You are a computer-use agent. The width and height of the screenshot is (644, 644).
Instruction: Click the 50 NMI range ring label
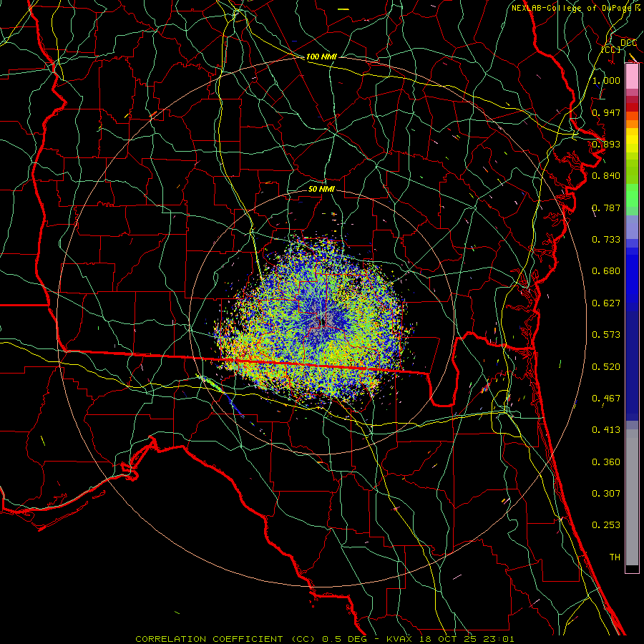click(321, 189)
